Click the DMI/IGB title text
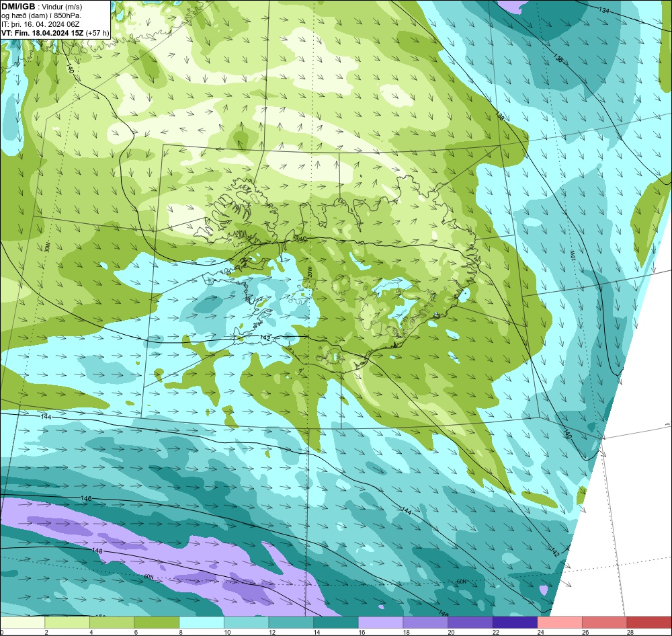 pos(18,7)
